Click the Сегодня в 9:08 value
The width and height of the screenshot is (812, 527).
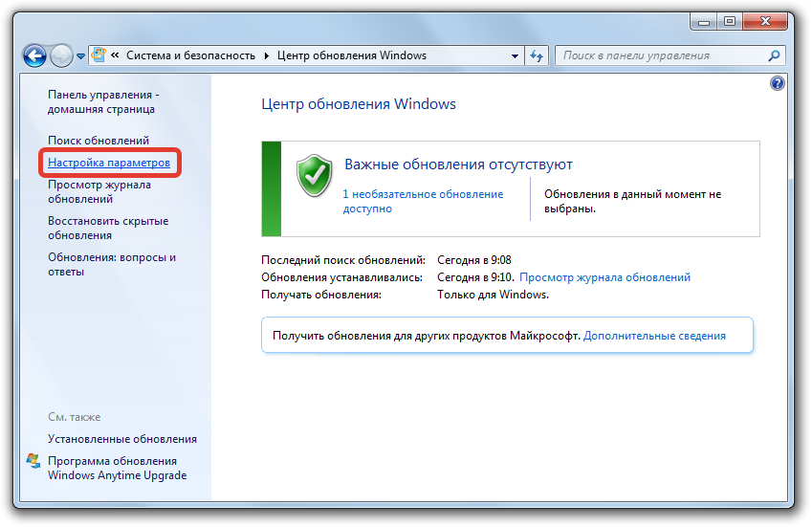tap(473, 260)
